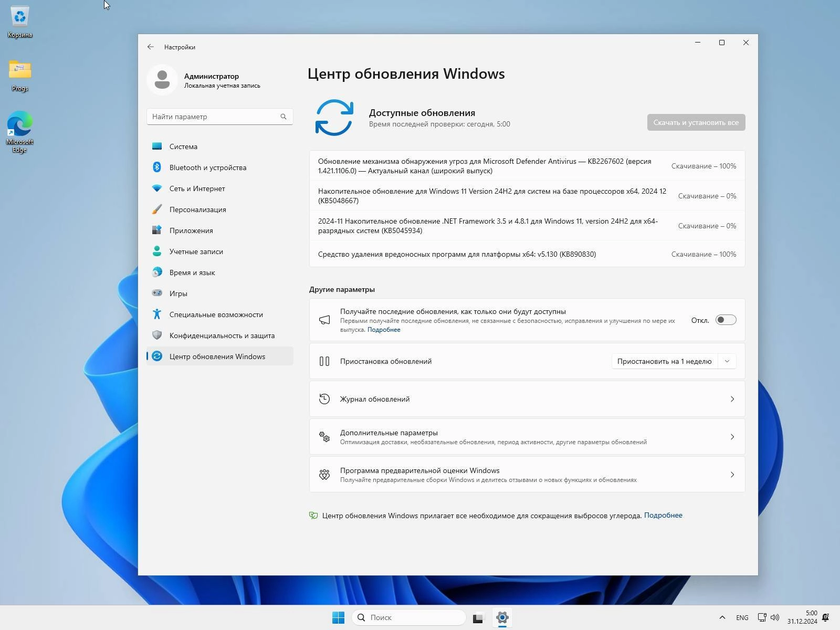Image resolution: width=840 pixels, height=630 pixels.
Task: Click the Учетные записи person icon
Action: pyautogui.click(x=157, y=251)
